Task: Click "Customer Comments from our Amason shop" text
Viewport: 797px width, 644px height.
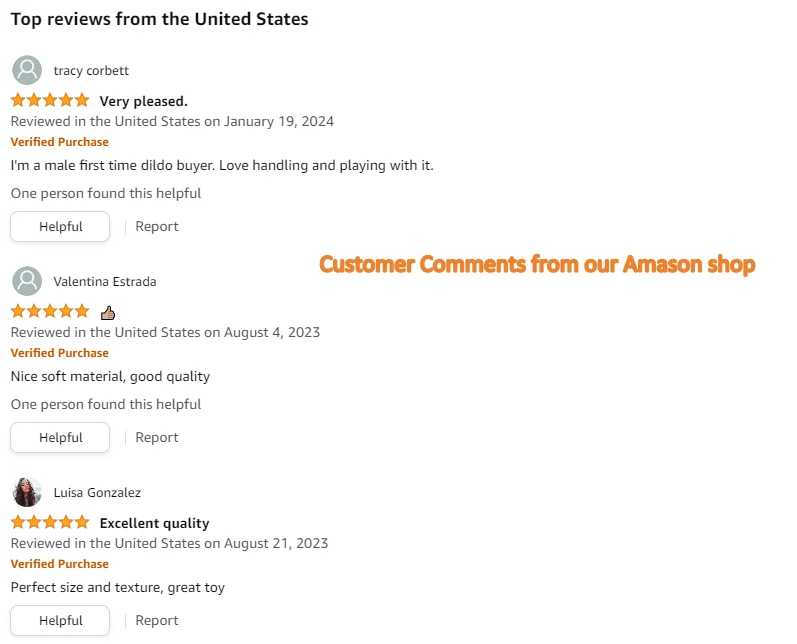Action: click(x=537, y=264)
